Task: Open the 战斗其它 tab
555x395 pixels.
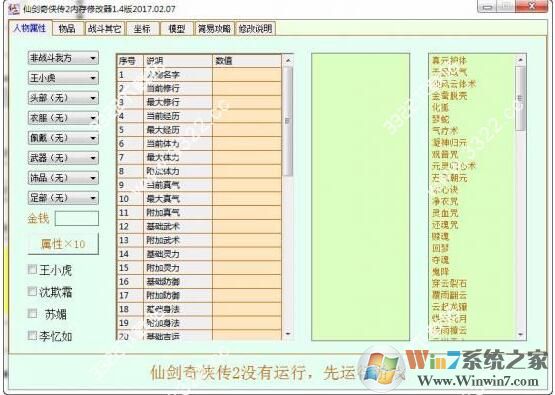Action: 104,29
